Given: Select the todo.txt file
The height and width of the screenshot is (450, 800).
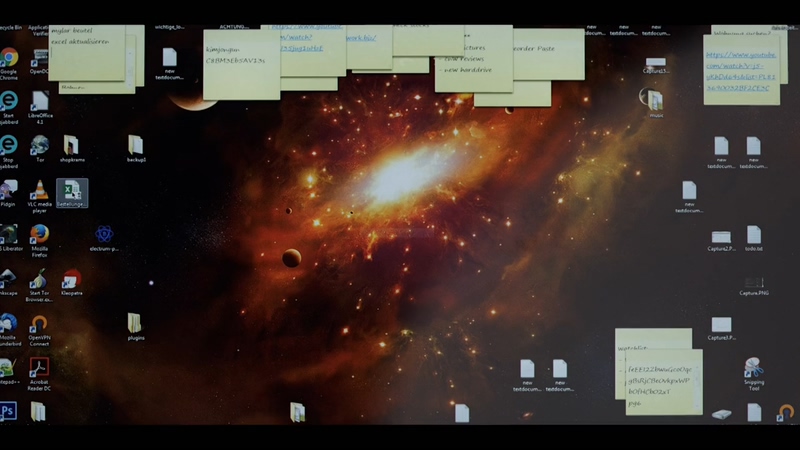Looking at the screenshot, I should [754, 238].
